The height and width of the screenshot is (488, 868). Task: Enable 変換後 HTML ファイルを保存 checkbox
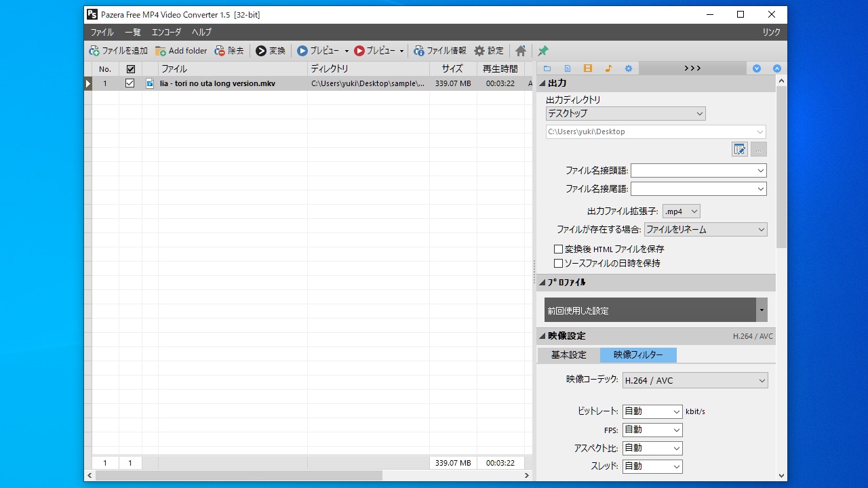coord(559,249)
